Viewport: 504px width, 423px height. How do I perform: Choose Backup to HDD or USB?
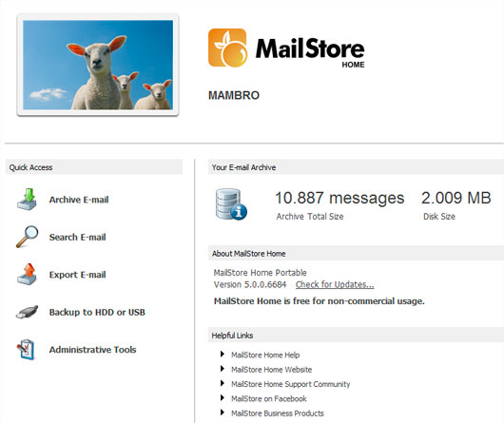[x=97, y=312]
